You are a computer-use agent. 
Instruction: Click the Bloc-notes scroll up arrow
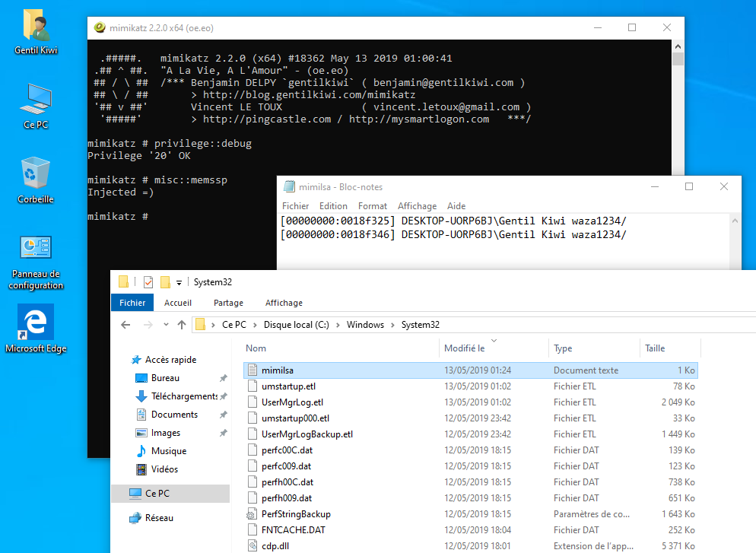pyautogui.click(x=735, y=221)
